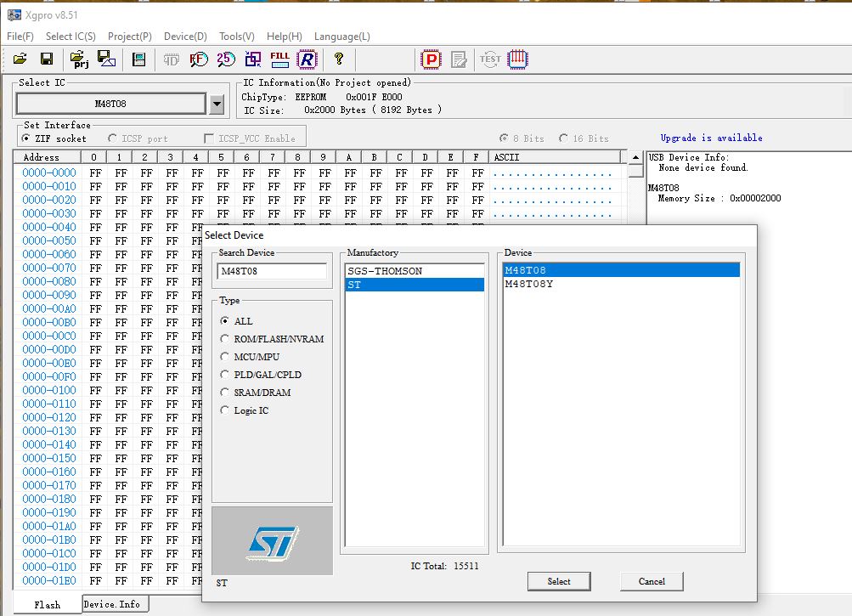The height and width of the screenshot is (616, 852).
Task: Click the P program chip icon
Action: (431, 59)
